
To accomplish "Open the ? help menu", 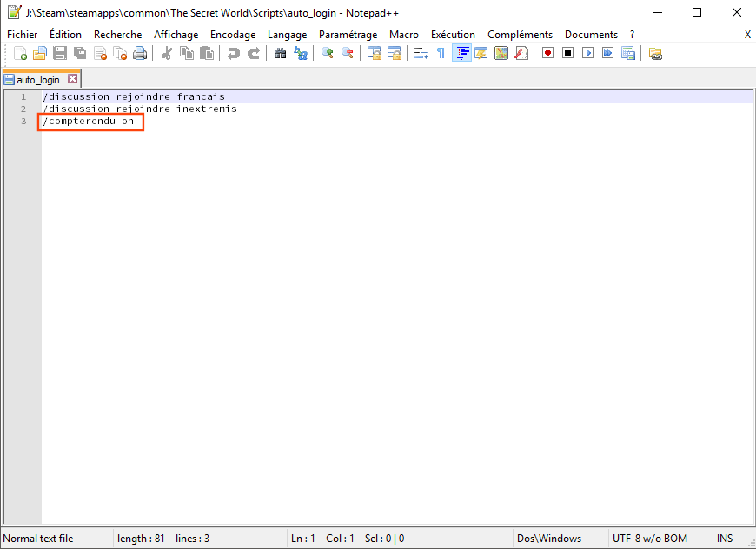I will click(x=632, y=35).
